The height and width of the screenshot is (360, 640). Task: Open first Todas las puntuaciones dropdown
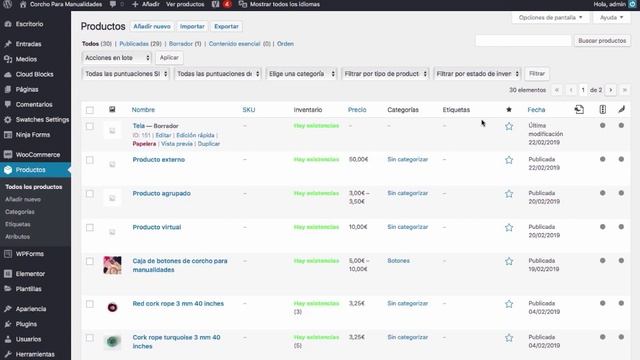point(126,74)
